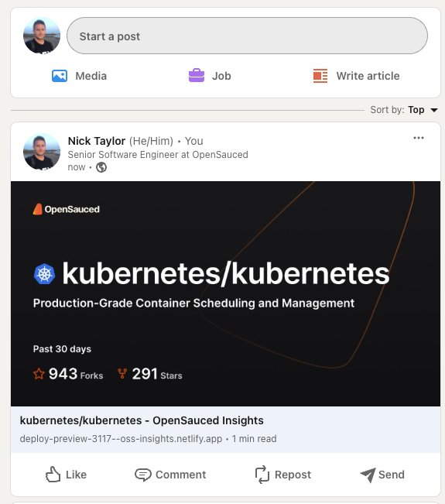
Task: Click Nick Taylor's avatar in the post header
Action: pyautogui.click(x=42, y=152)
